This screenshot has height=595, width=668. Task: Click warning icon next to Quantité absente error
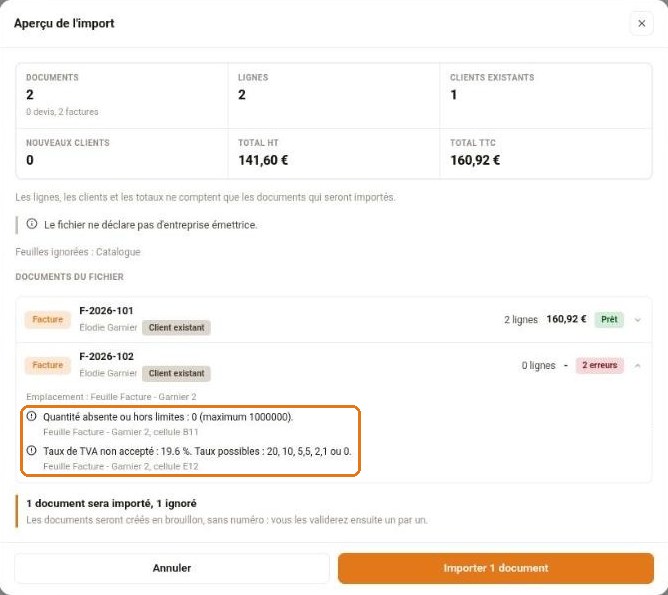pos(32,416)
